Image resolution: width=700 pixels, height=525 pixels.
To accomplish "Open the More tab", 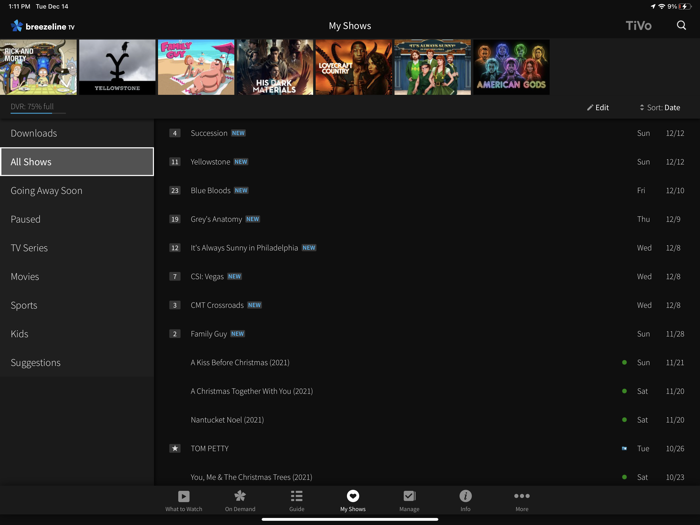I will 521,500.
